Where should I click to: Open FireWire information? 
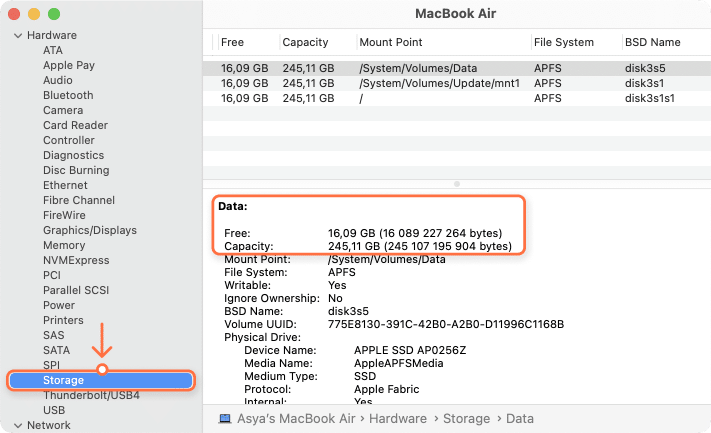tap(64, 215)
